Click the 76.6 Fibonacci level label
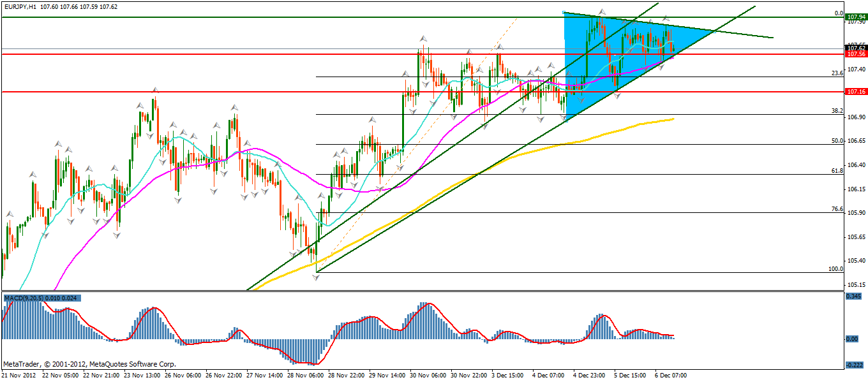Screen dimensions: 868x380 click(x=837, y=208)
